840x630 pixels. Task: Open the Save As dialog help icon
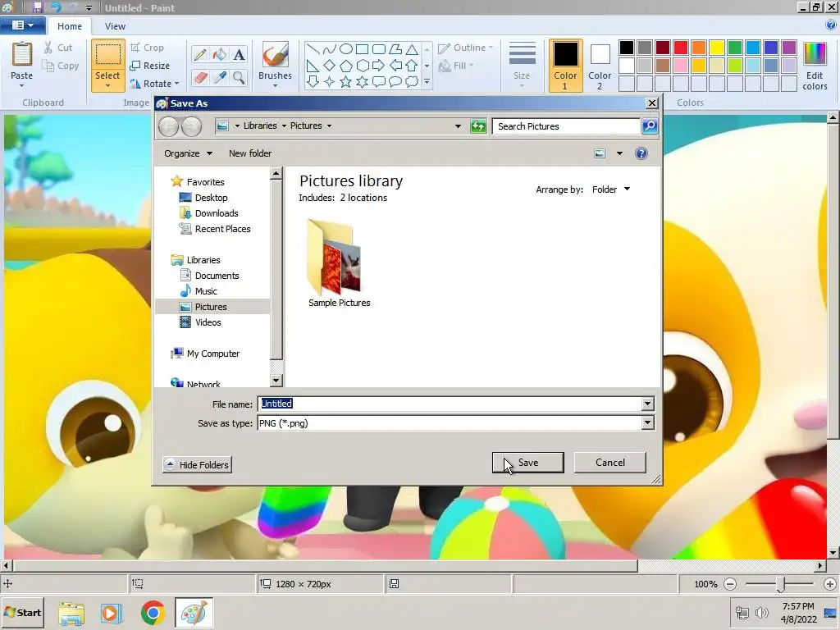coord(641,153)
